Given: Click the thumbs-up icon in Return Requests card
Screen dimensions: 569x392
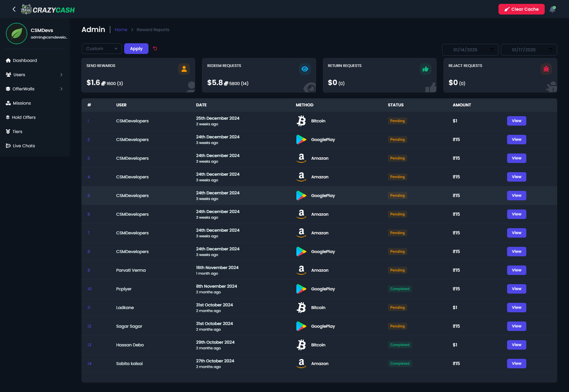Looking at the screenshot, I should click(425, 69).
